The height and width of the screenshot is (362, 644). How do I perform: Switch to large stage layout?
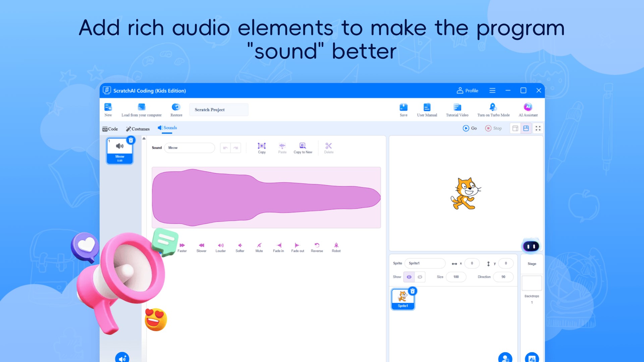point(526,128)
